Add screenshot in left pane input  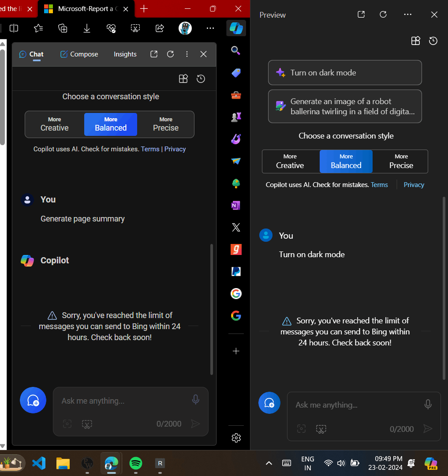click(x=87, y=424)
